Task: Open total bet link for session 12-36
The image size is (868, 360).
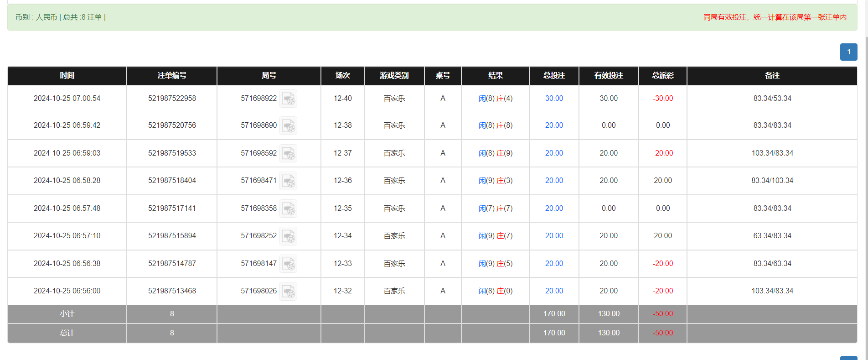Action: 554,181
